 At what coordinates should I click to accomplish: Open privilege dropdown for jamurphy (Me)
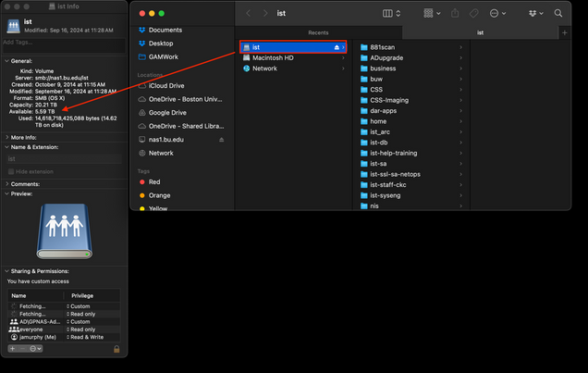pyautogui.click(x=91, y=337)
